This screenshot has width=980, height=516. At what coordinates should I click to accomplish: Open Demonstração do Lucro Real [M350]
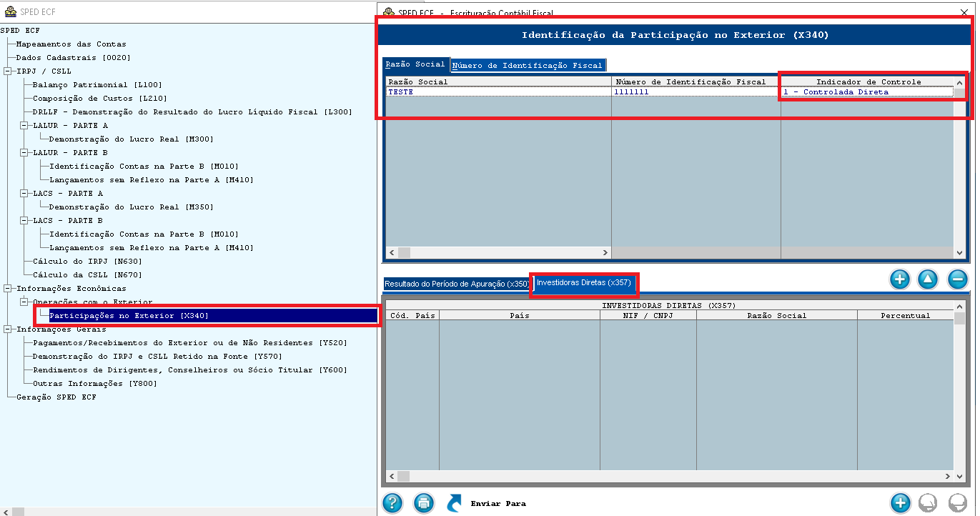[131, 207]
